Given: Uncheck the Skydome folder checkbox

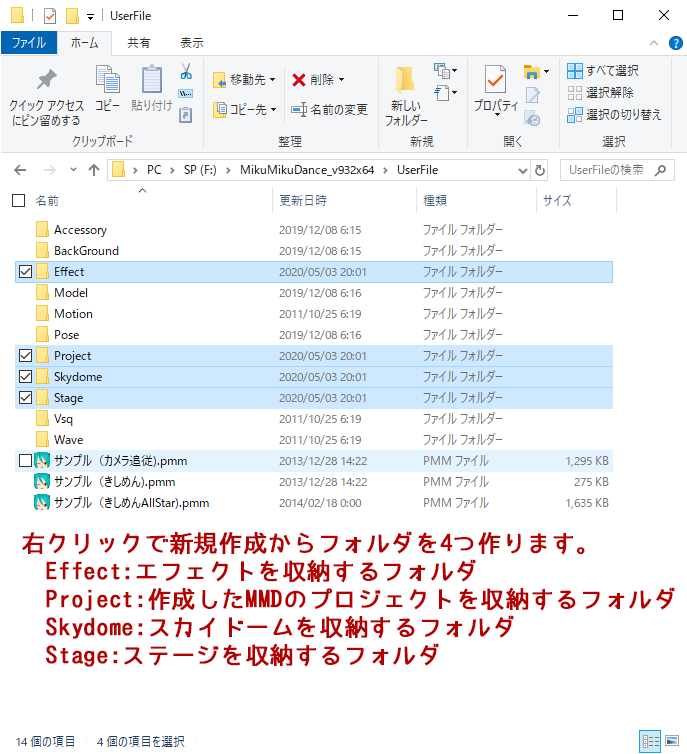Looking at the screenshot, I should pyautogui.click(x=25, y=377).
